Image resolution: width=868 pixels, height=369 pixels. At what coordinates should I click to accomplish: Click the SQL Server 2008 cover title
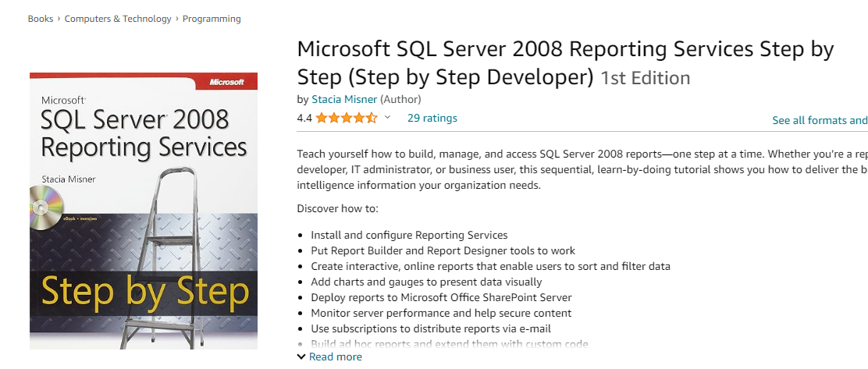pyautogui.click(x=134, y=119)
